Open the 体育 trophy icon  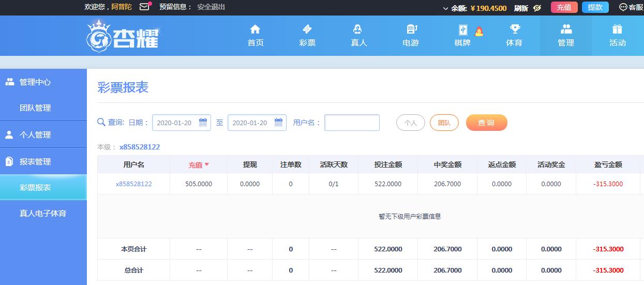514,29
